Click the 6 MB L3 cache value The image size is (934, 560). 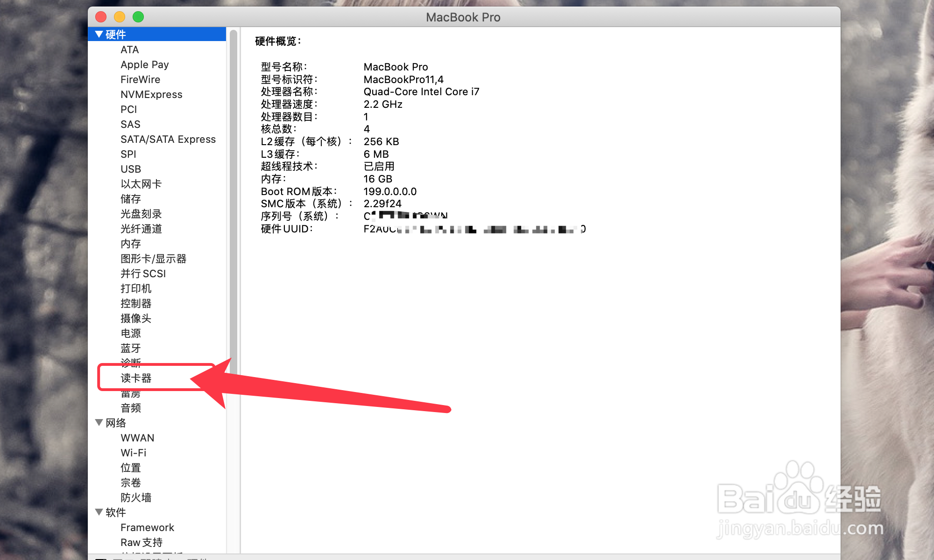[376, 154]
